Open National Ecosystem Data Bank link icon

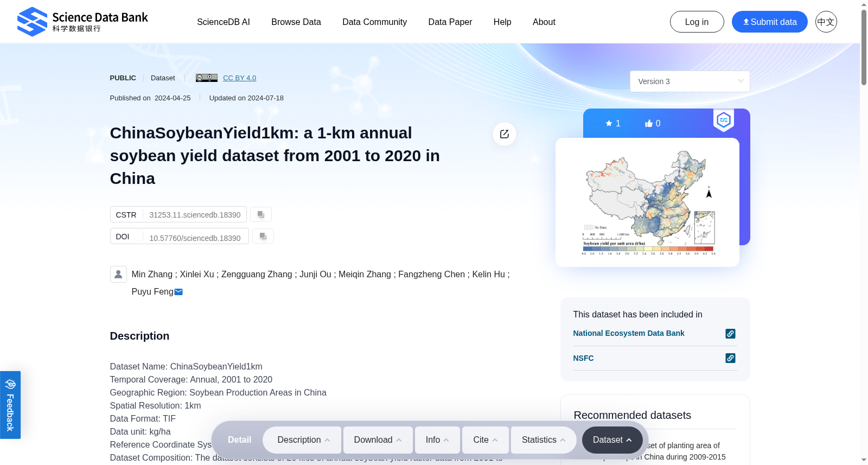click(730, 334)
